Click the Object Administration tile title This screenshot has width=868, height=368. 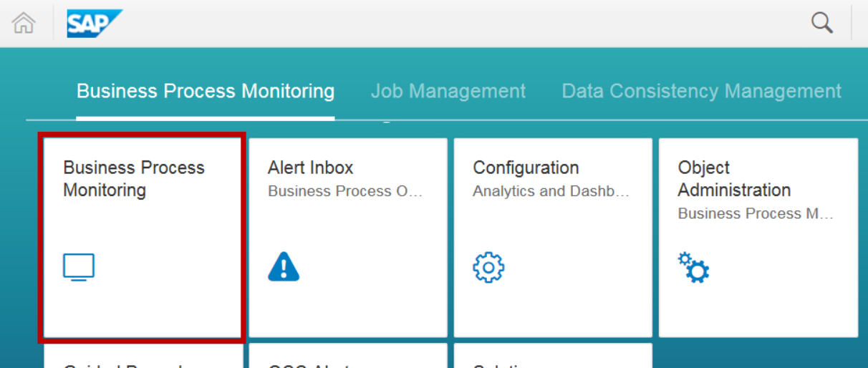[734, 178]
